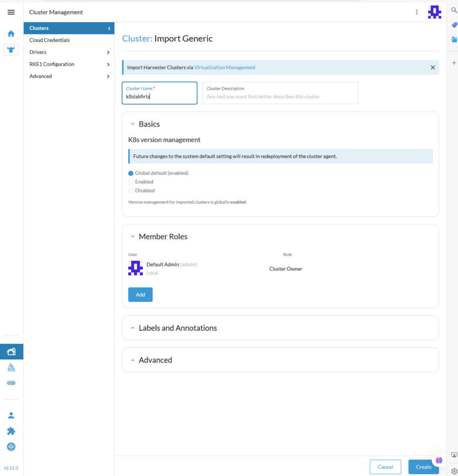
Task: Open Cloud Credentials in sidebar
Action: (49, 40)
